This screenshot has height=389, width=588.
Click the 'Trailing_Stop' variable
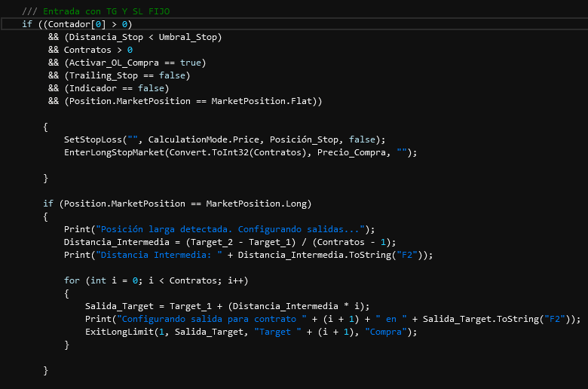coord(103,75)
